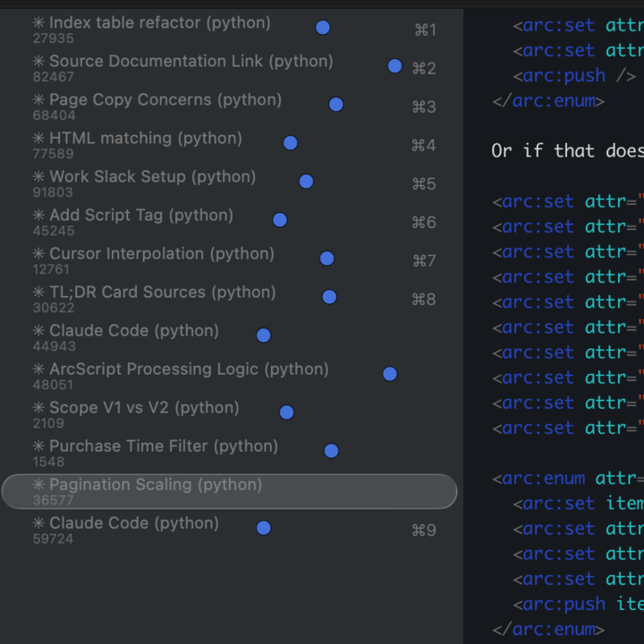
Task: Click asterisk icon of HTML matching
Action: [38, 138]
